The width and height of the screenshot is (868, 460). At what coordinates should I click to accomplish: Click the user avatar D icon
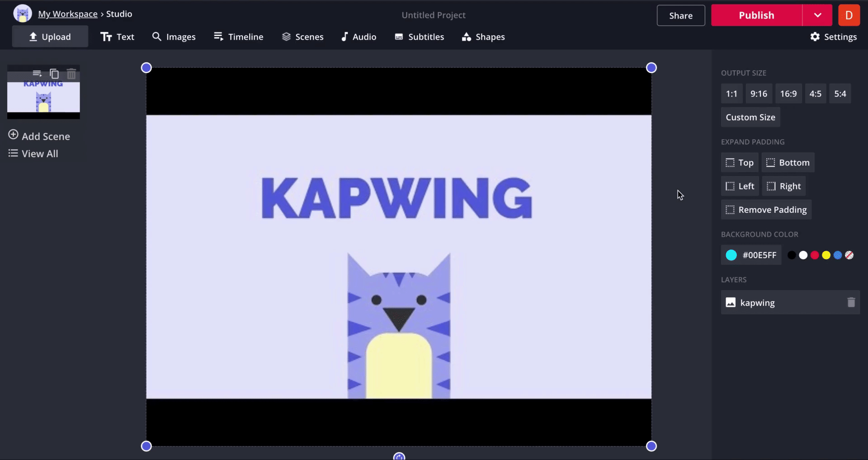(849, 15)
